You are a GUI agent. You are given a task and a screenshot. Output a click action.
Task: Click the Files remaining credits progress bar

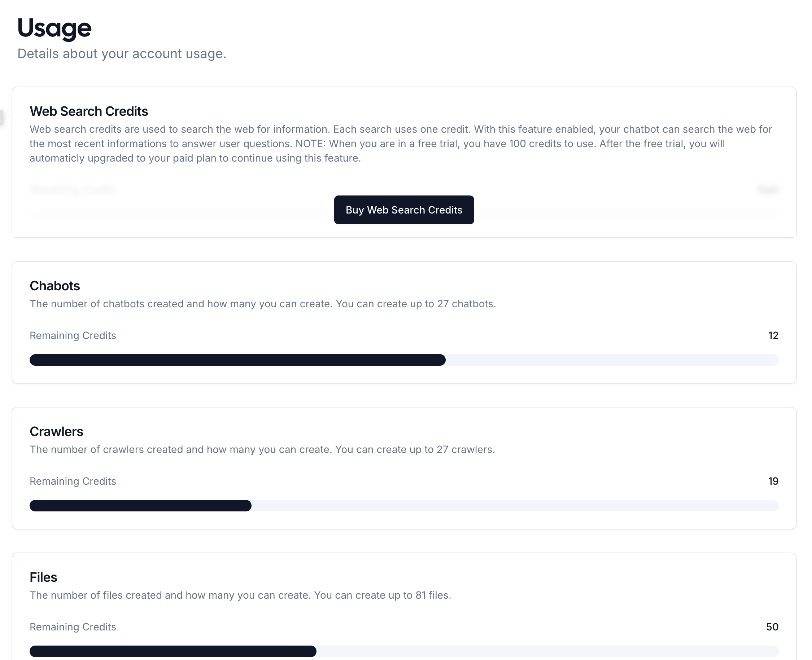click(x=403, y=651)
